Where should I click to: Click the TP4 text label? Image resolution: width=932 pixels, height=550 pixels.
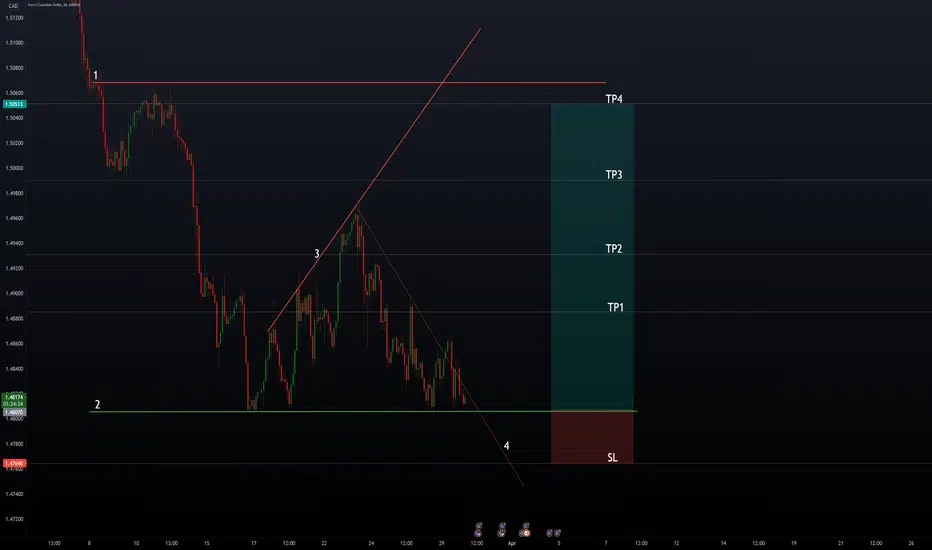point(614,99)
